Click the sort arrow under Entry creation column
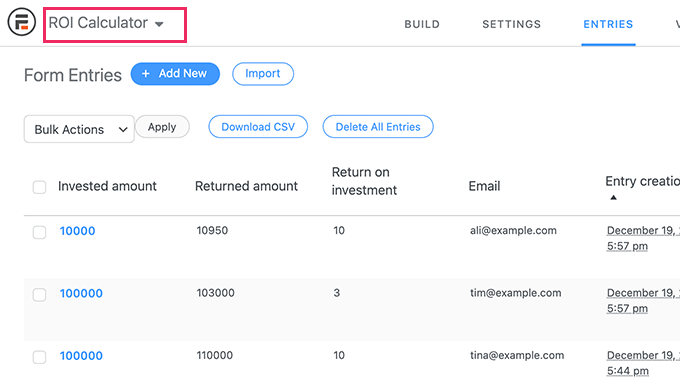The width and height of the screenshot is (680, 377). 613,197
